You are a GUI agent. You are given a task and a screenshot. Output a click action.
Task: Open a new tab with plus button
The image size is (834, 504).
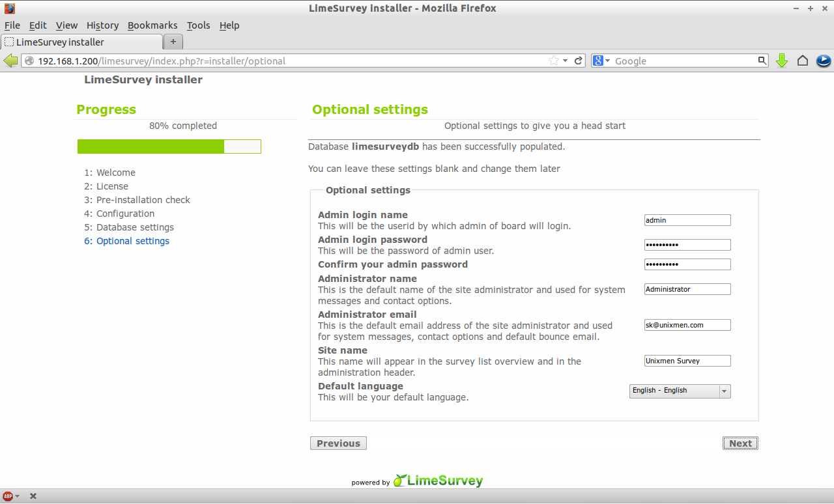pos(173,42)
